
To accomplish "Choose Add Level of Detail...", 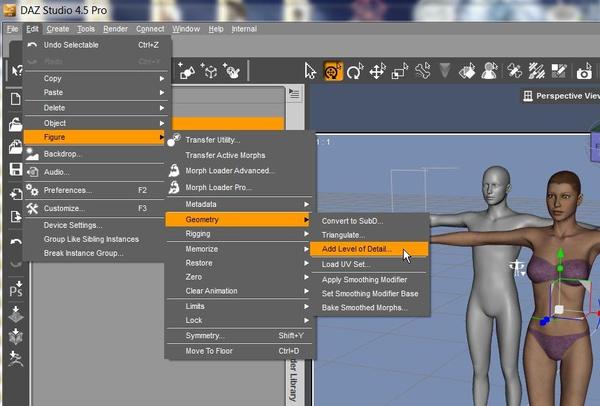I will click(x=369, y=249).
